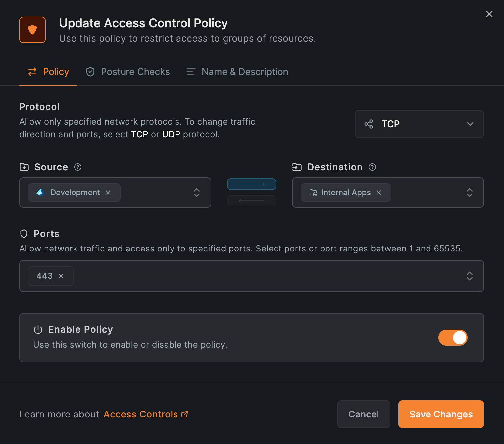Open the Access Controls documentation link
Viewport: 504px width, 444px height.
[x=146, y=414]
